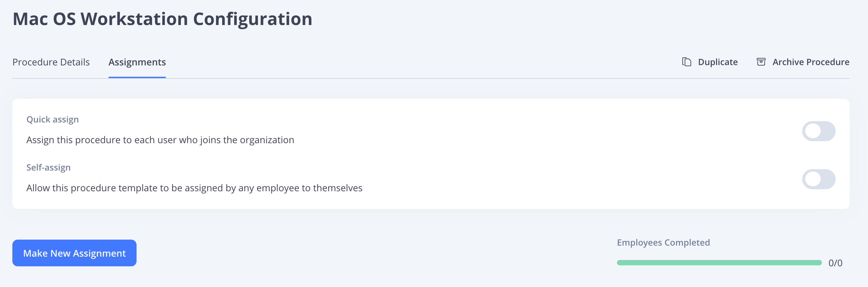Click the blue underline beneath Assignments
Image resolution: width=868 pixels, height=287 pixels.
point(137,77)
